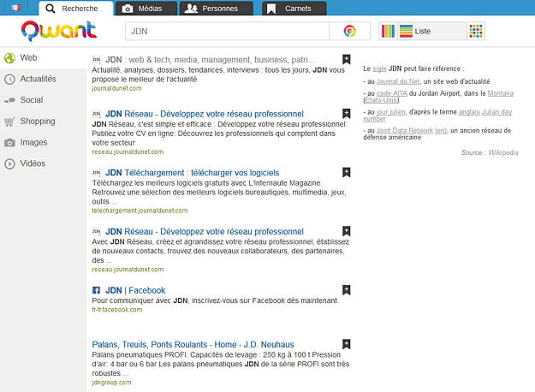Click the French flag language icon
Viewport: 535px width, 392px height.
coord(15,8)
